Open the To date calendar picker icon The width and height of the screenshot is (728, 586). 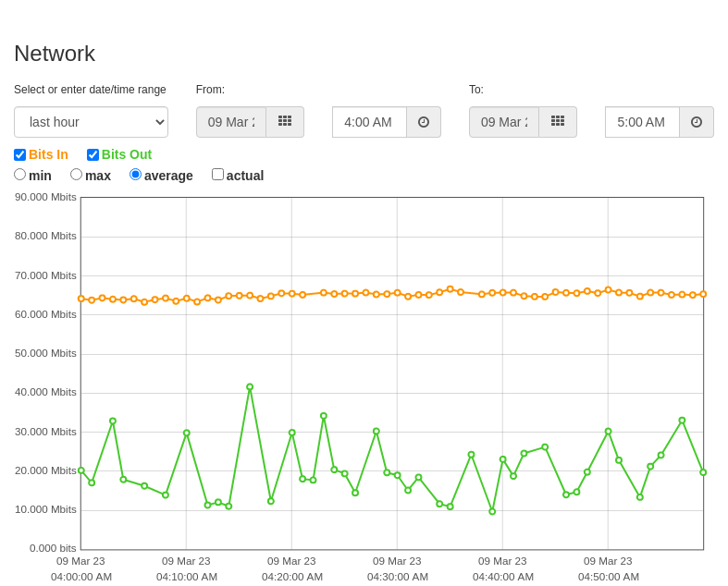point(558,122)
